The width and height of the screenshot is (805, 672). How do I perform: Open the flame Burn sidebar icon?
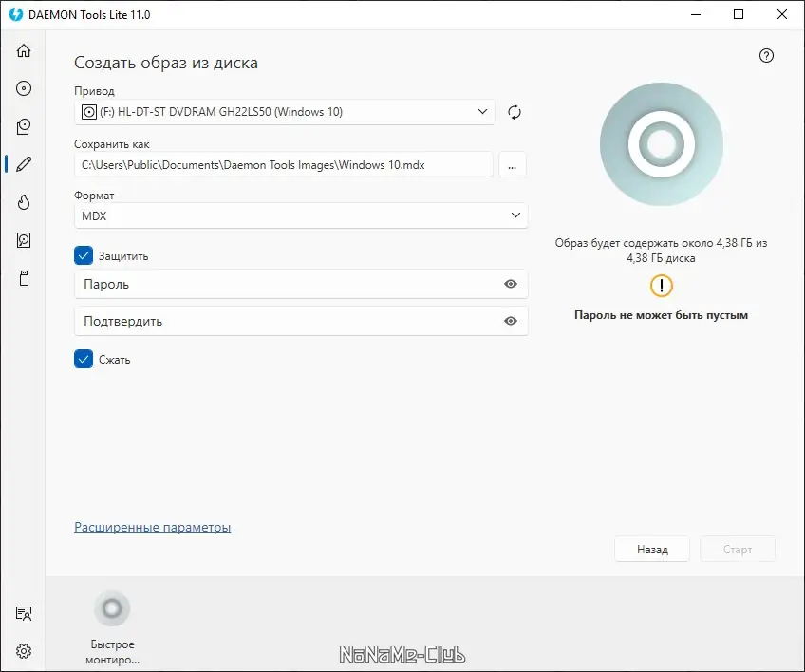(x=24, y=202)
